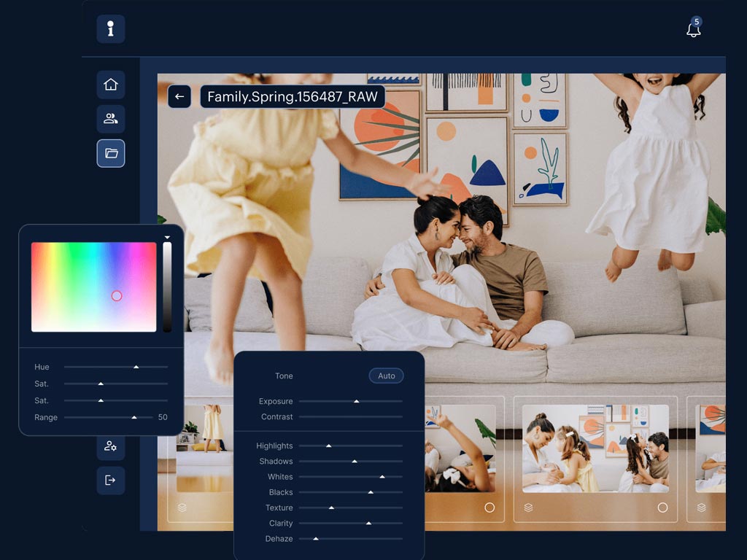This screenshot has width=747, height=560.
Task: Go to Home via the sidebar house icon
Action: pos(111,85)
